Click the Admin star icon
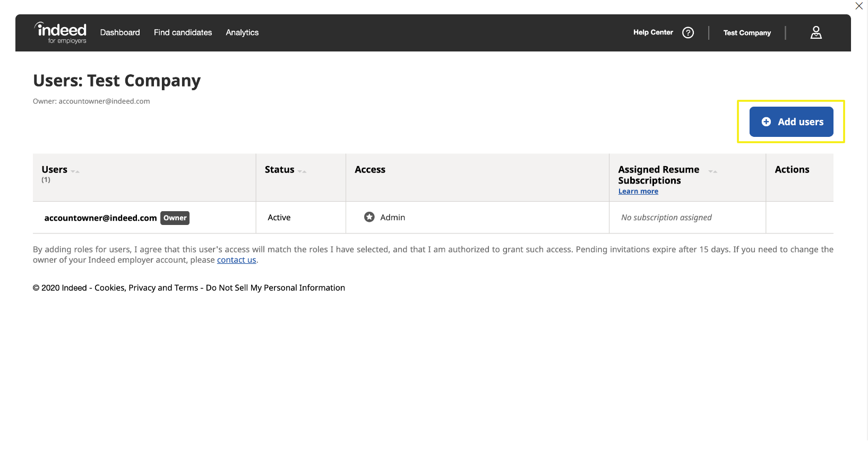The image size is (868, 451). tap(369, 217)
